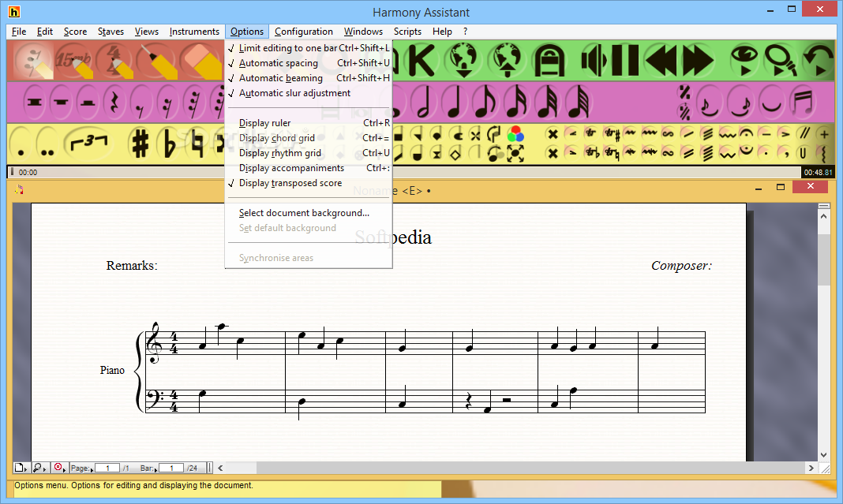Select the triplet bracket tool
Screen dimensions: 843x504
pos(89,144)
